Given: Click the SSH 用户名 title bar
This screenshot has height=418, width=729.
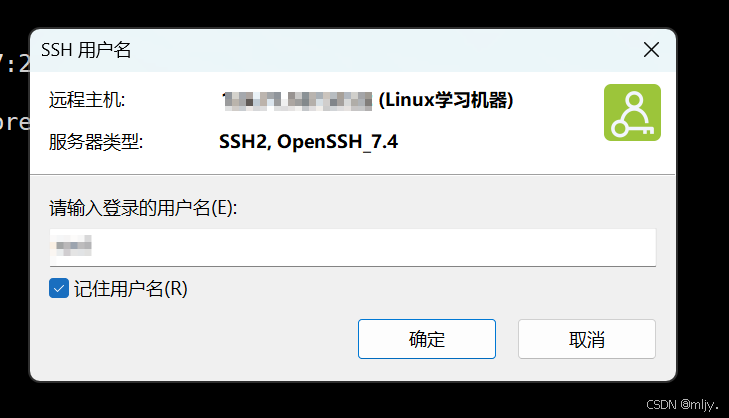Looking at the screenshot, I should coord(300,49).
